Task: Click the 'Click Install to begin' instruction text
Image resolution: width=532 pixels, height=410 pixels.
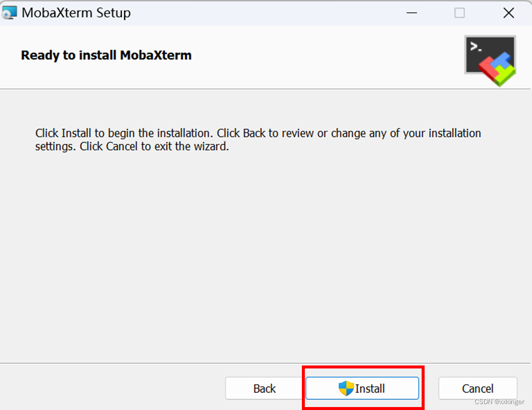Action: [258, 140]
